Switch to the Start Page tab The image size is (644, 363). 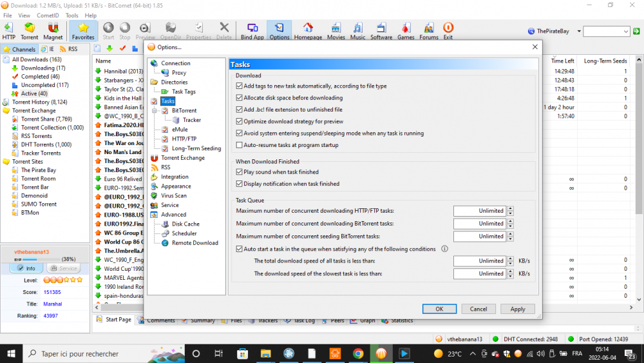(x=114, y=320)
